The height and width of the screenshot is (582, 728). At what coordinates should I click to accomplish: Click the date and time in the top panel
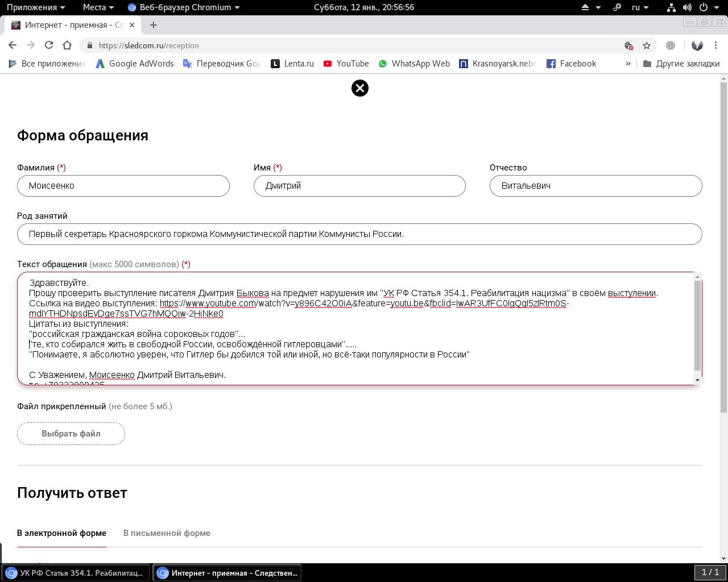pos(364,7)
